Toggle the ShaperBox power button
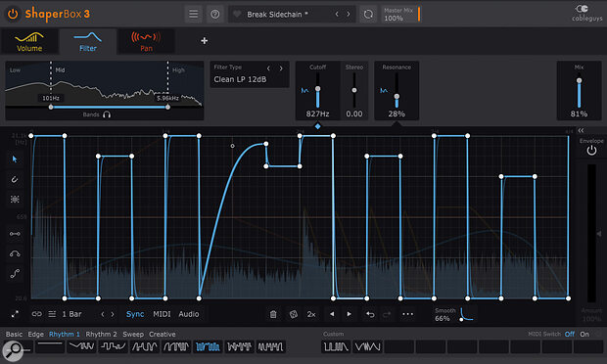The height and width of the screenshot is (364, 607). (x=13, y=14)
